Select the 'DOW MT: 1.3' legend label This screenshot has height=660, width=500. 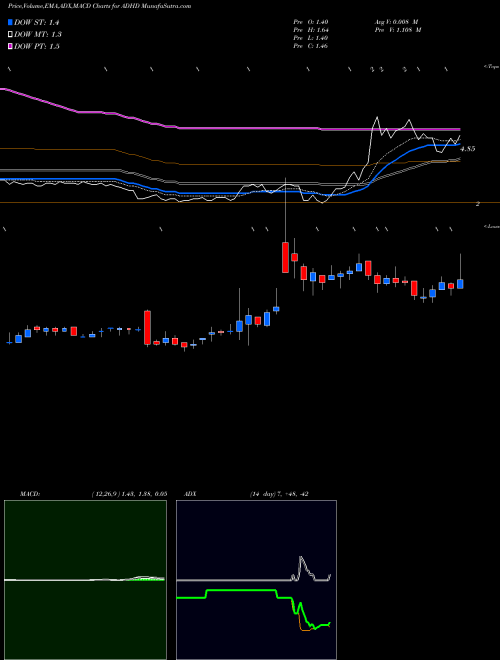pos(38,35)
